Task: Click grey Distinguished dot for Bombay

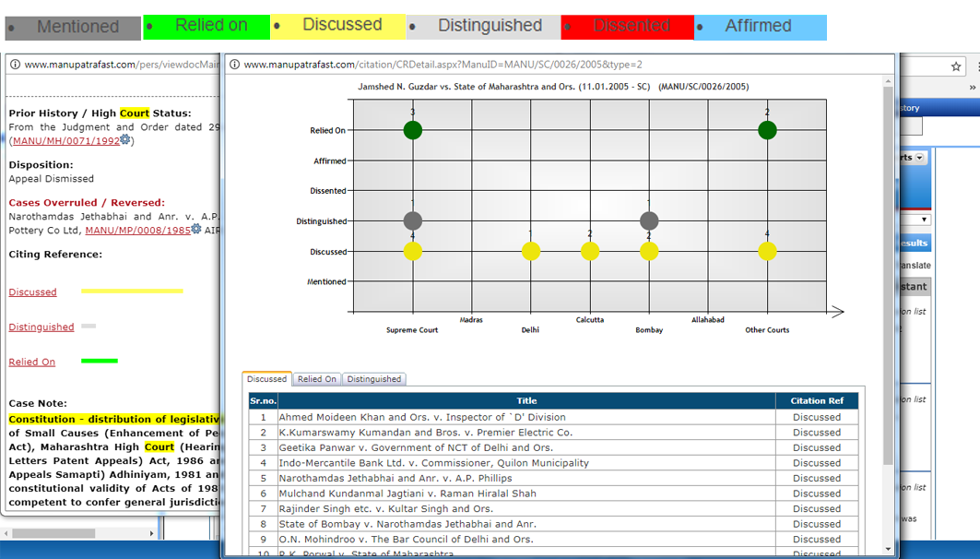Action: click(649, 220)
